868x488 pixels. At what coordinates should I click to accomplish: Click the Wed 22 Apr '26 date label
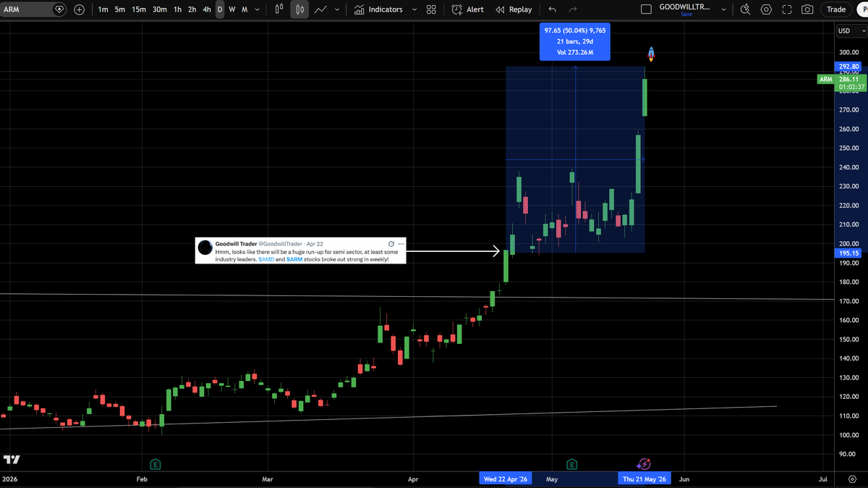point(505,479)
